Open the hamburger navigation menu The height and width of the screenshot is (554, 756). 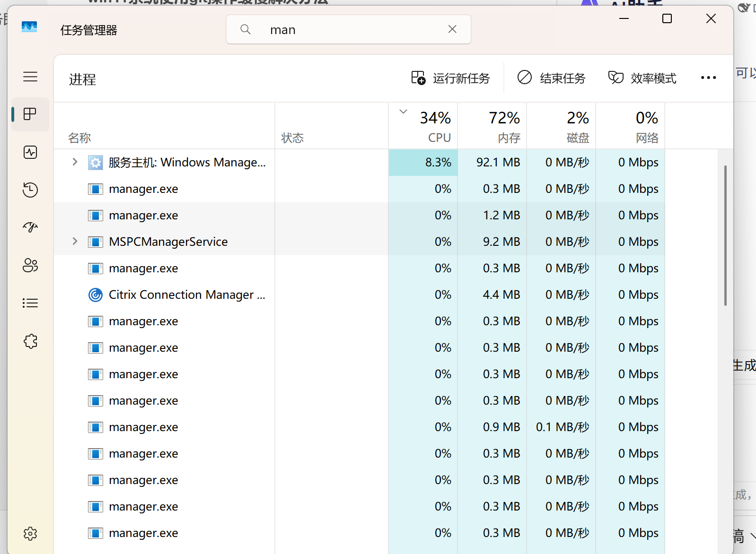pos(30,77)
